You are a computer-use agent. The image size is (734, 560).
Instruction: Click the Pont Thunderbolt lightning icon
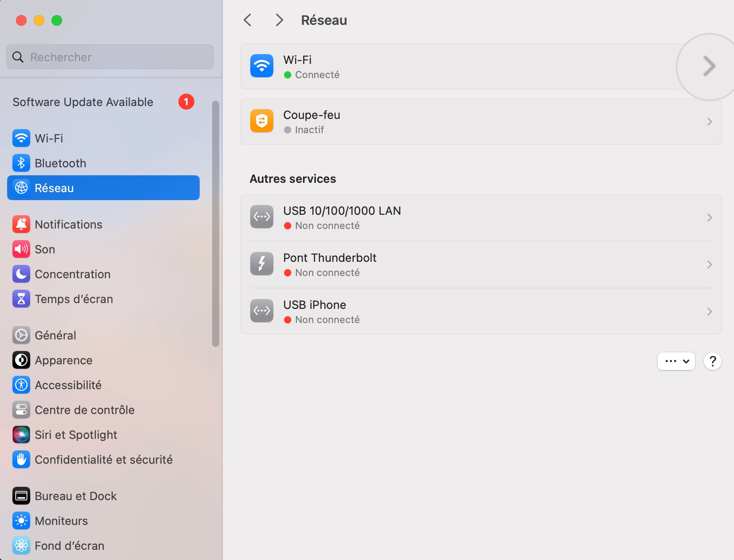[x=262, y=264]
